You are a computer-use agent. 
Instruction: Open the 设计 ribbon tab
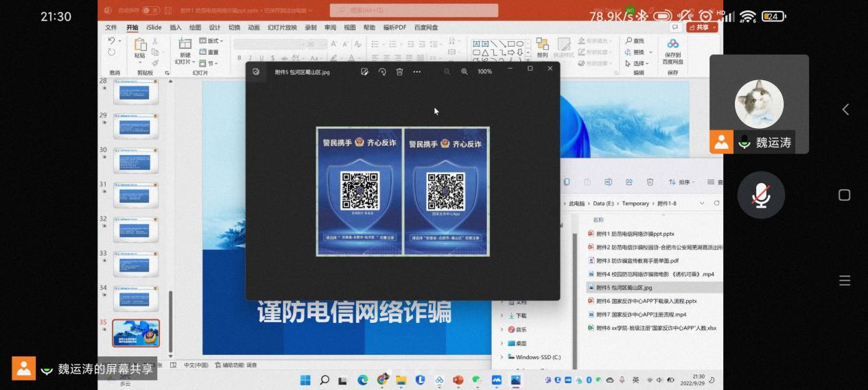(x=215, y=27)
